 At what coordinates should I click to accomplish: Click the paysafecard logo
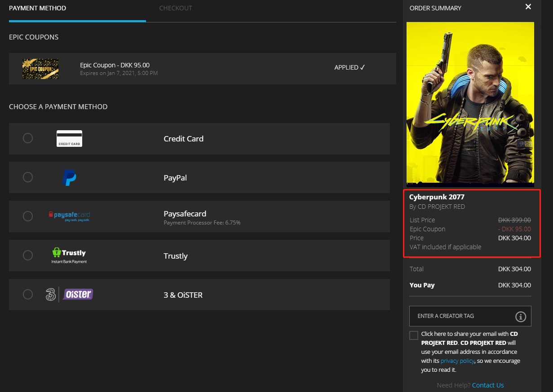point(69,216)
